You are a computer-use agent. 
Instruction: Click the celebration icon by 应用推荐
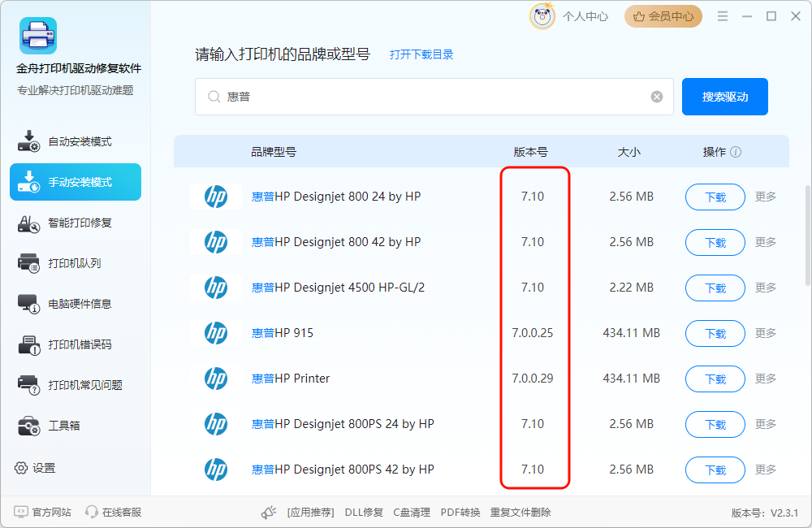268,513
